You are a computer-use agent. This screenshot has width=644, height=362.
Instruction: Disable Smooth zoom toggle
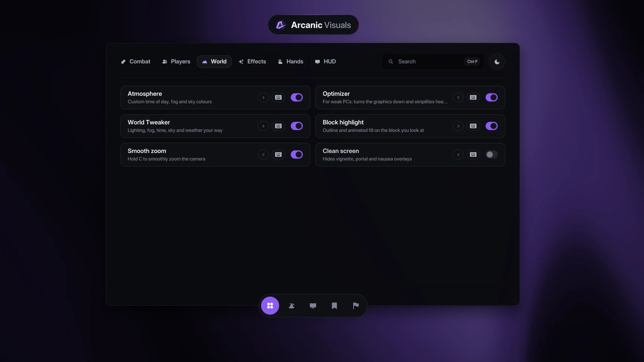(x=297, y=154)
